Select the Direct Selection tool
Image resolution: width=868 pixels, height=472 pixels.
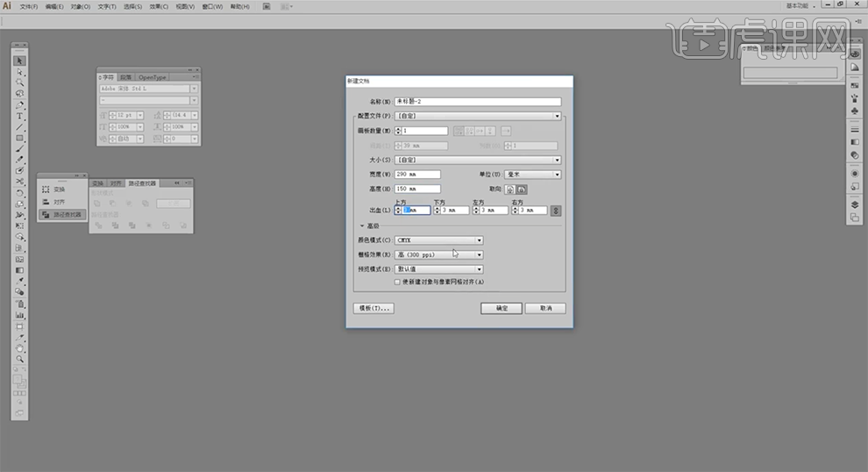(19, 72)
